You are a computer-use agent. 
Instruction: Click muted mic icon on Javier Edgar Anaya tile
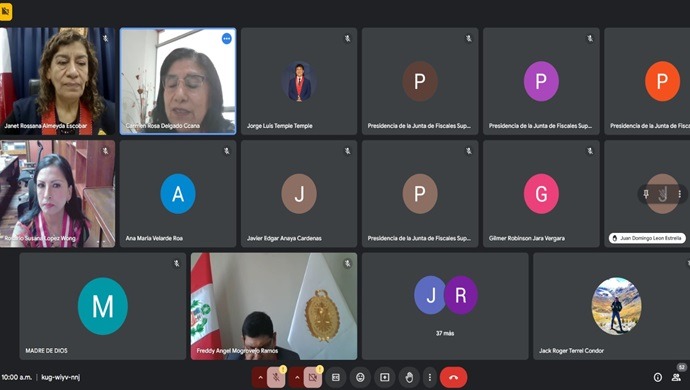coord(348,151)
